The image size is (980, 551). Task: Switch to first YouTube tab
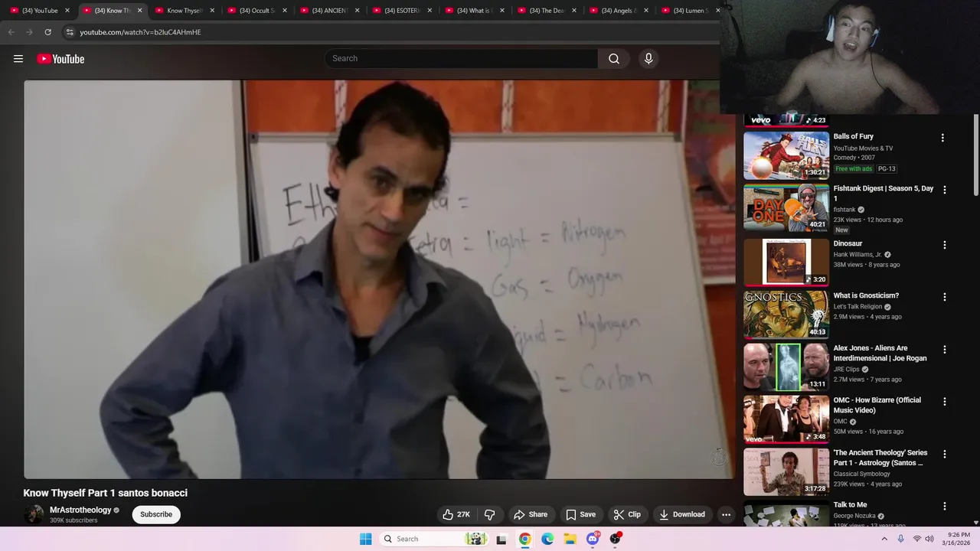[x=40, y=11]
